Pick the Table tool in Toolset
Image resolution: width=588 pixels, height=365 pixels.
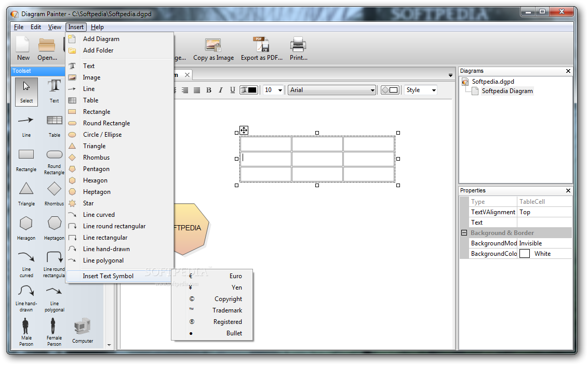[55, 126]
